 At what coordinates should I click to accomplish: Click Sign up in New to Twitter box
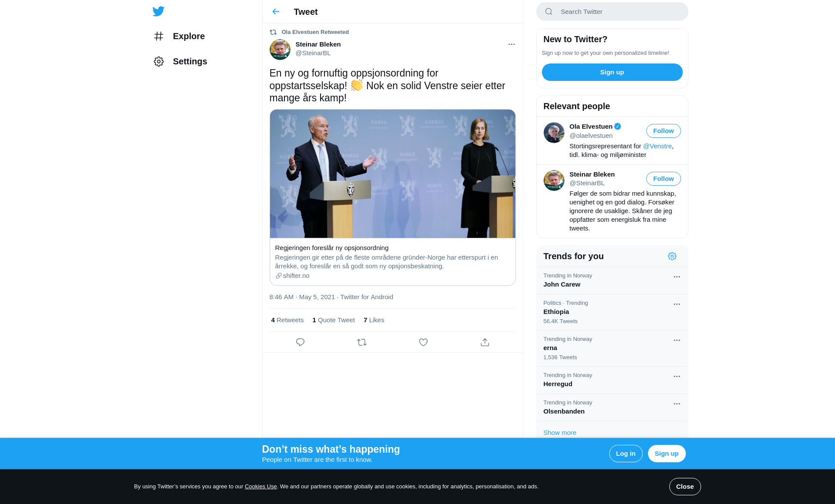pos(612,72)
